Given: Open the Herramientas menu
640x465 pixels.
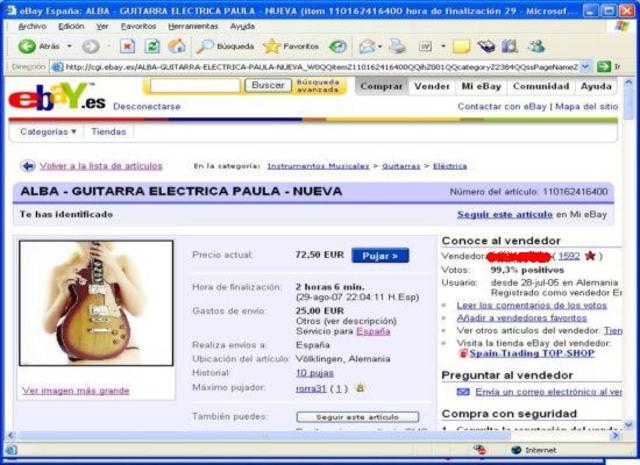Looking at the screenshot, I should pos(193,27).
